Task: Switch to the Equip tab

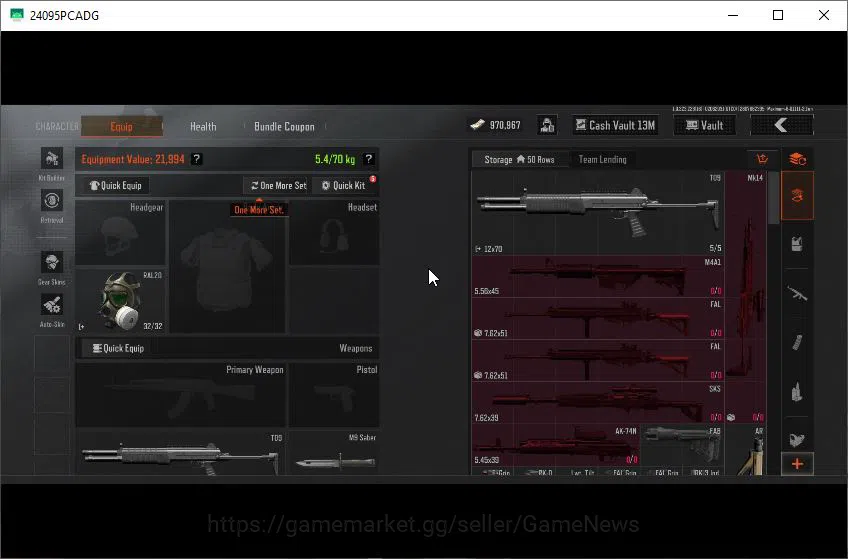Action: tap(122, 127)
